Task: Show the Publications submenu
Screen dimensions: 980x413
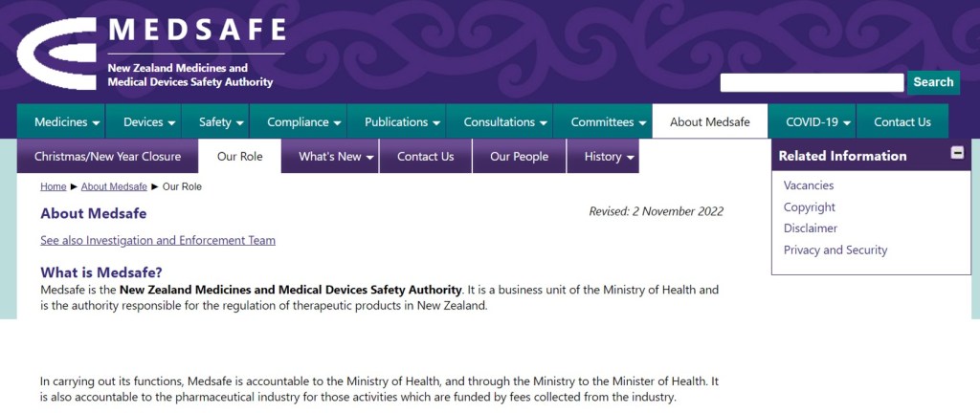Action: coord(402,122)
